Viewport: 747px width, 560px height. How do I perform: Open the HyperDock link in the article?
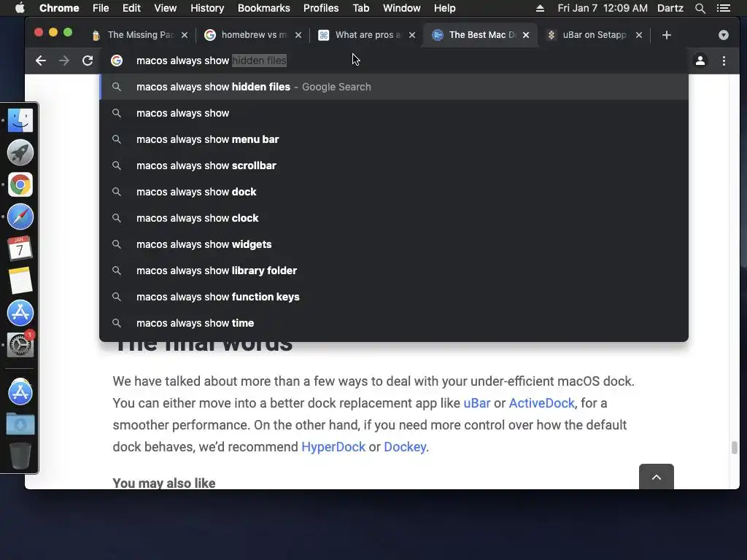click(333, 447)
